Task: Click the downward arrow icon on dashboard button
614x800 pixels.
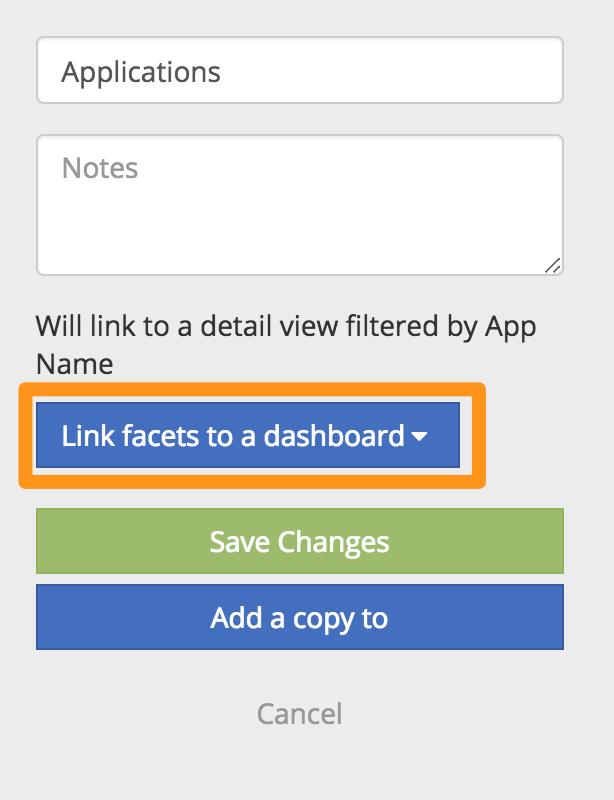Action: (421, 436)
